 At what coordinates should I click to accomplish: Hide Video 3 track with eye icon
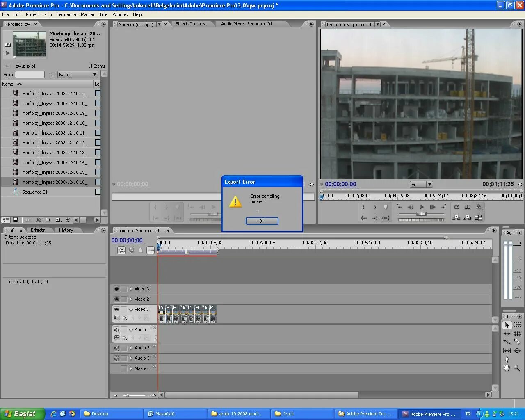point(116,289)
